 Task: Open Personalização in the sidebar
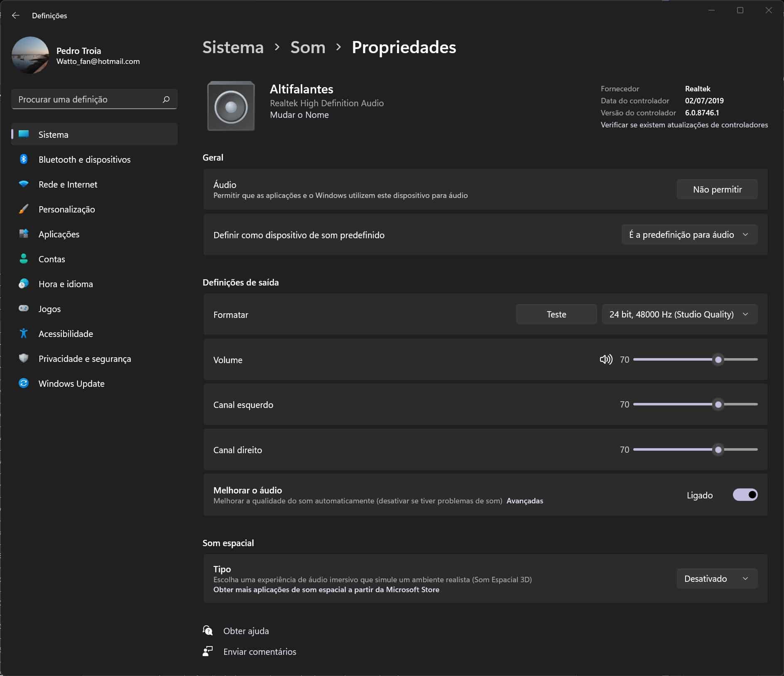tap(66, 209)
